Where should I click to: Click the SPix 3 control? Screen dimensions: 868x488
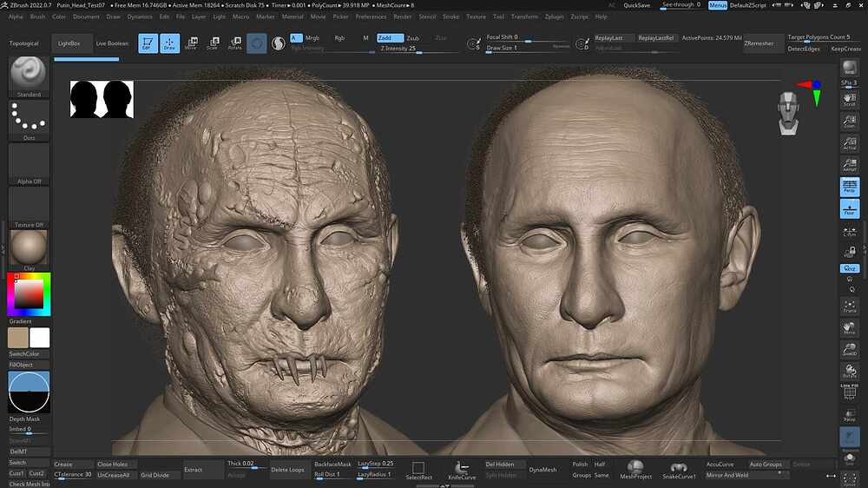pos(850,82)
